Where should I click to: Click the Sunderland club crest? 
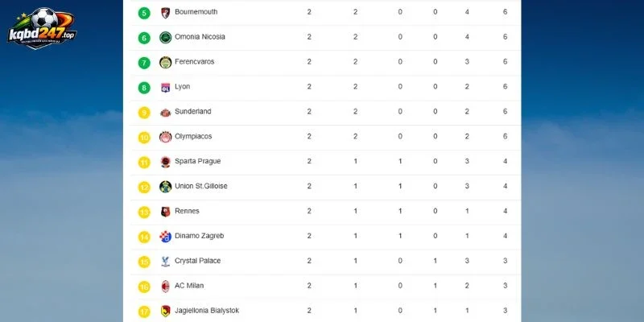point(166,112)
